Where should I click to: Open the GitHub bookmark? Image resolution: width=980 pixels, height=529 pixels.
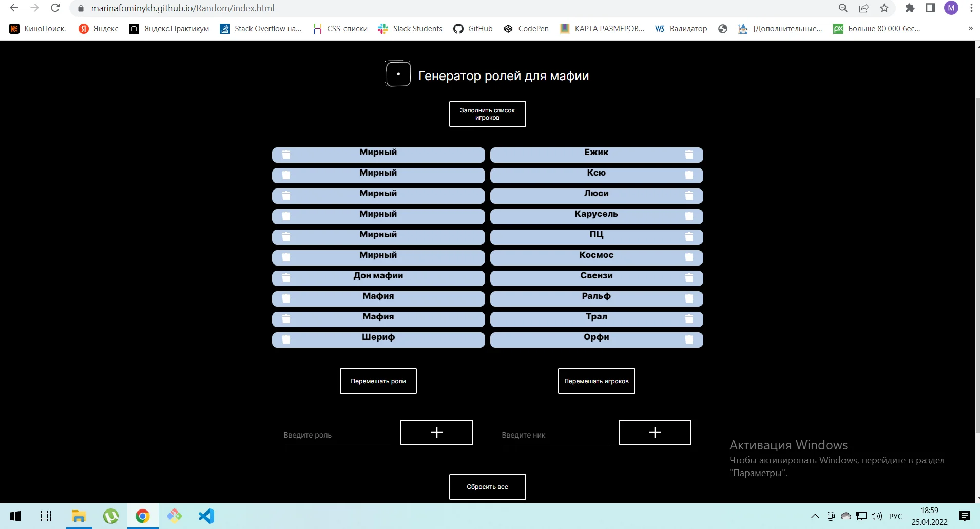[473, 29]
